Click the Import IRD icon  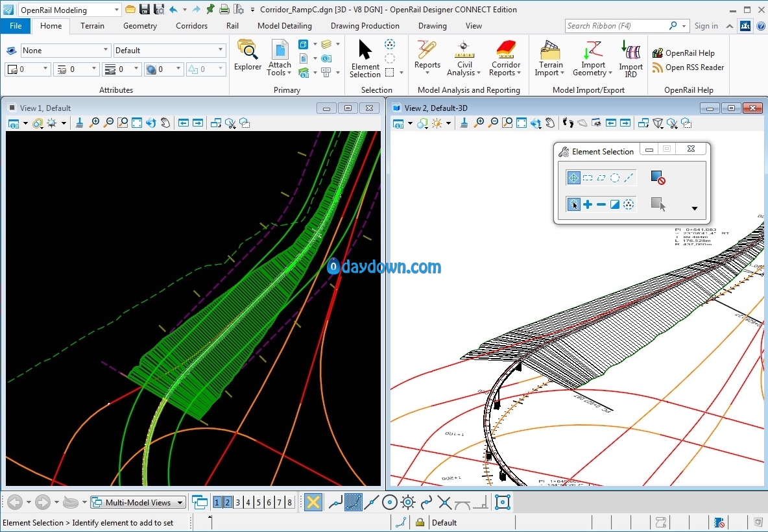point(630,58)
